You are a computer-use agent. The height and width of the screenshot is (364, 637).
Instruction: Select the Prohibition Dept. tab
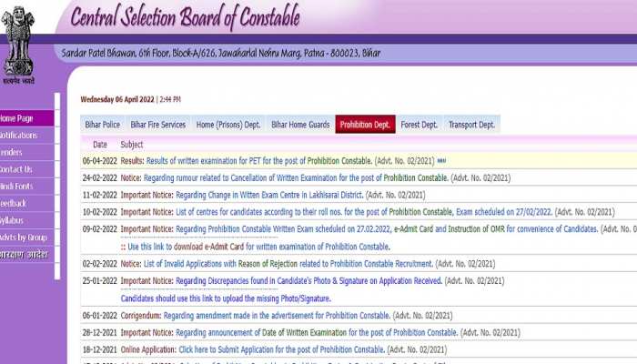364,125
